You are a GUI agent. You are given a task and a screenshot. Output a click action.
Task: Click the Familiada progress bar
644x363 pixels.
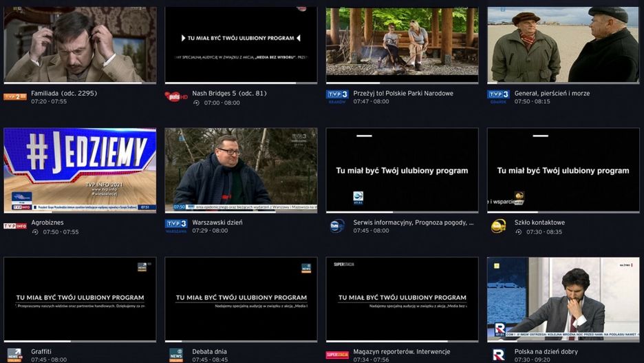coord(80,83)
